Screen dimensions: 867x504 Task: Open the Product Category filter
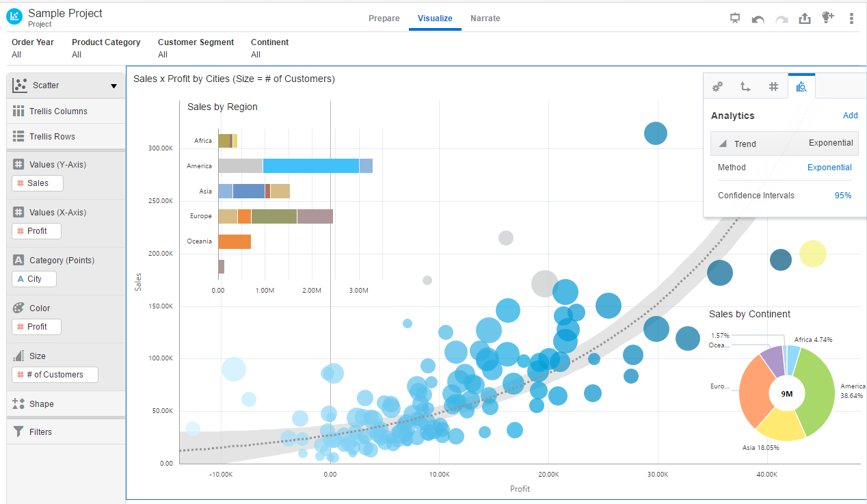[x=106, y=48]
